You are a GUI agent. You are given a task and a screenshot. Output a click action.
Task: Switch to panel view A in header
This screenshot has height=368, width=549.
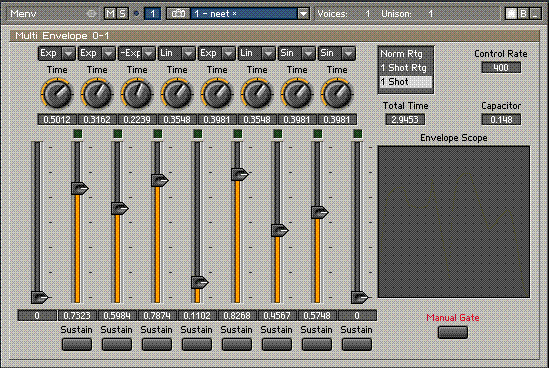pos(511,14)
